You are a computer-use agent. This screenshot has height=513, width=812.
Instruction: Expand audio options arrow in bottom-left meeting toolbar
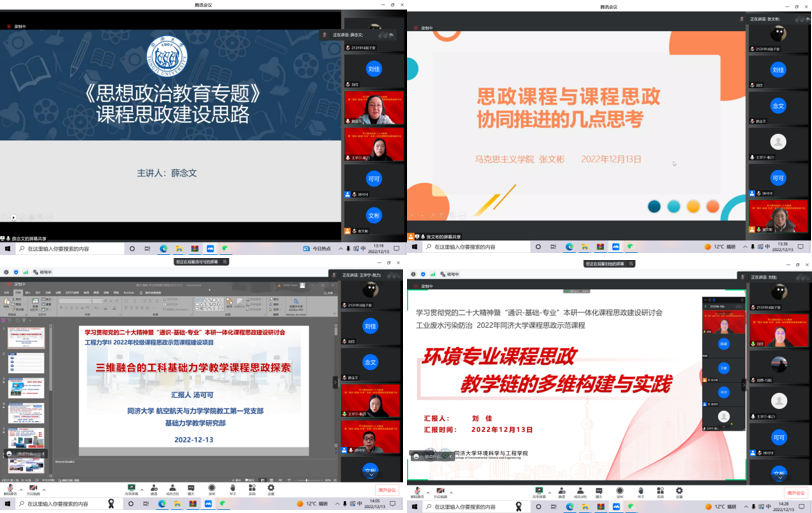[x=20, y=489]
